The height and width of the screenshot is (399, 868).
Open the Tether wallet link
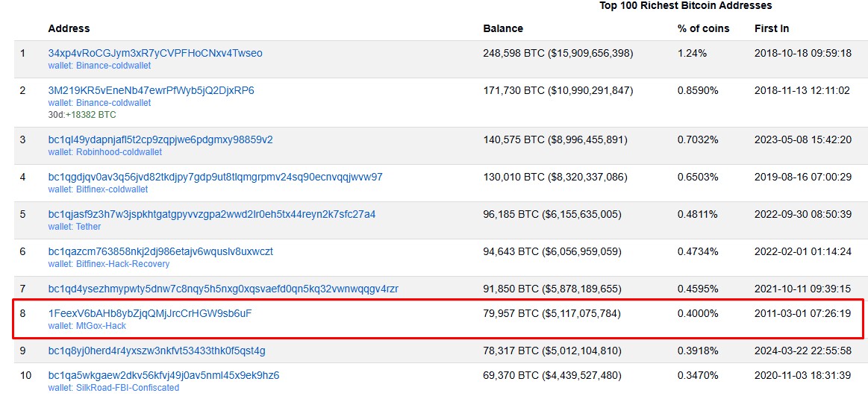(87, 227)
